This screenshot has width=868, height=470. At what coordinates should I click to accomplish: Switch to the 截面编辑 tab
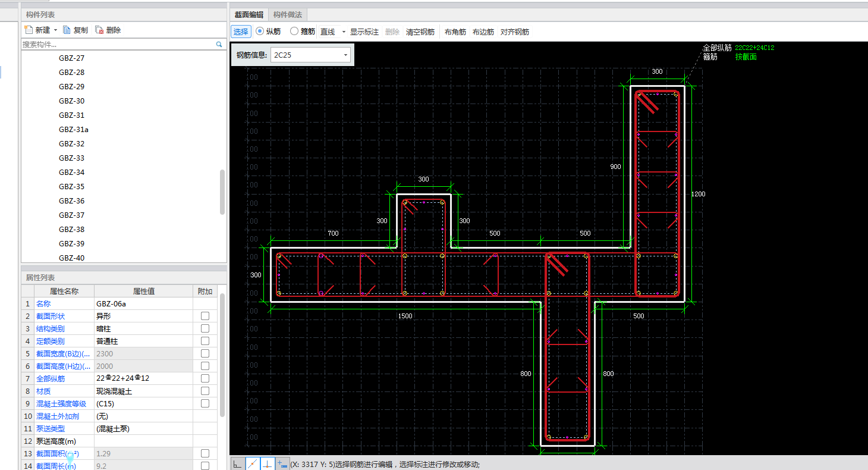(249, 15)
